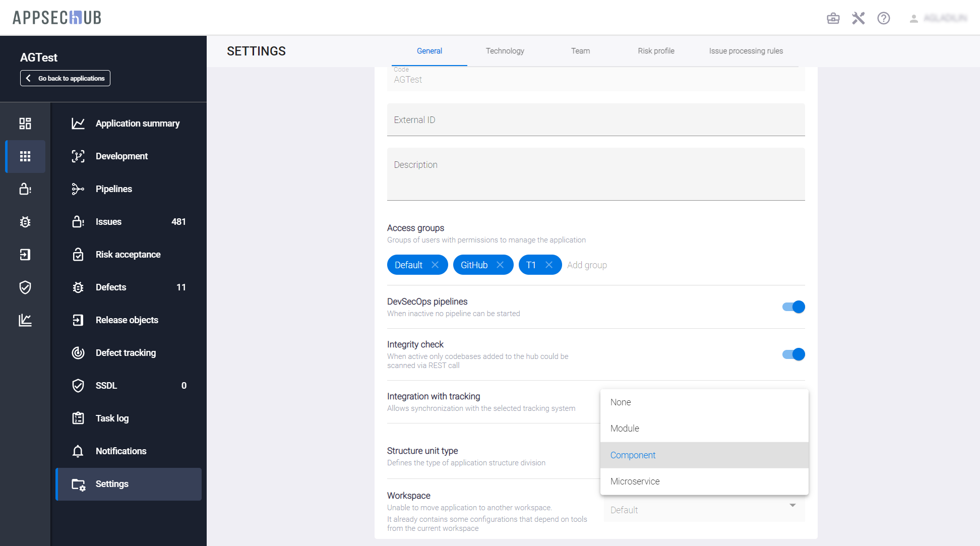Turn off the Integrity check switch

coord(793,354)
